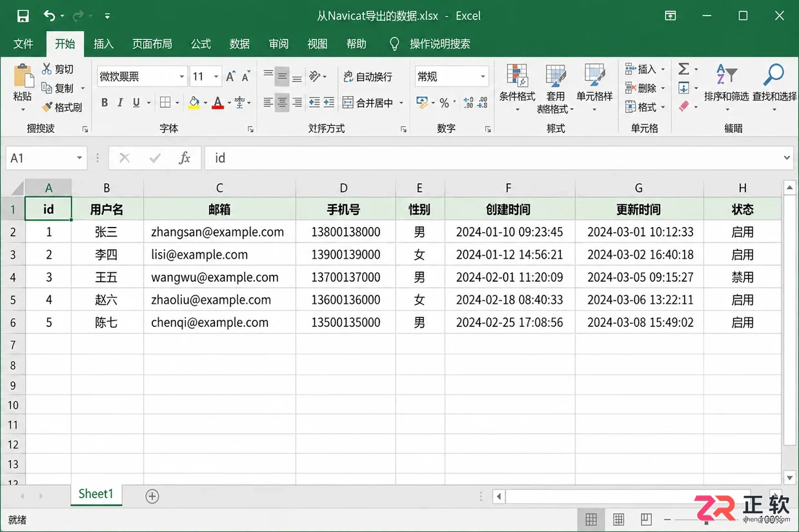Screen dimensions: 799x532
Task: Increase font size with the larger A icon
Action: click(x=230, y=77)
